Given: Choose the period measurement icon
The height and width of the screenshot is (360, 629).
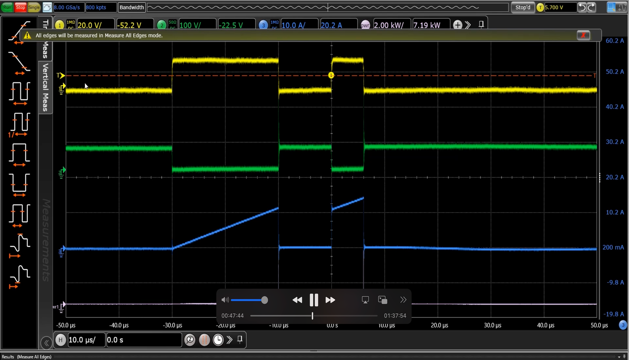Looking at the screenshot, I should 19,93.
